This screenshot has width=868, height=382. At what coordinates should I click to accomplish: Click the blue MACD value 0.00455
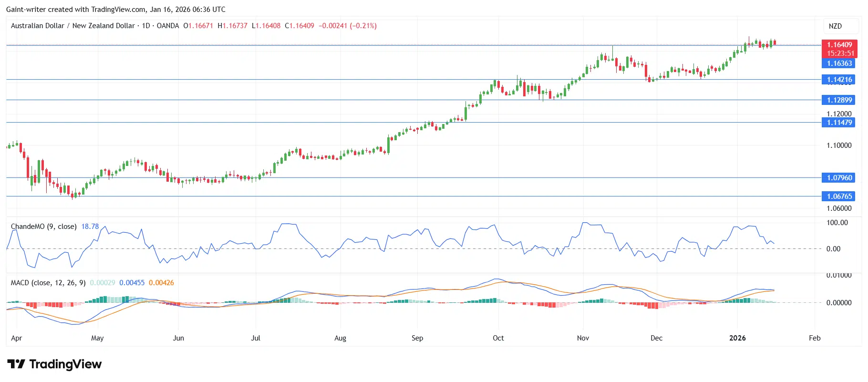coord(132,283)
